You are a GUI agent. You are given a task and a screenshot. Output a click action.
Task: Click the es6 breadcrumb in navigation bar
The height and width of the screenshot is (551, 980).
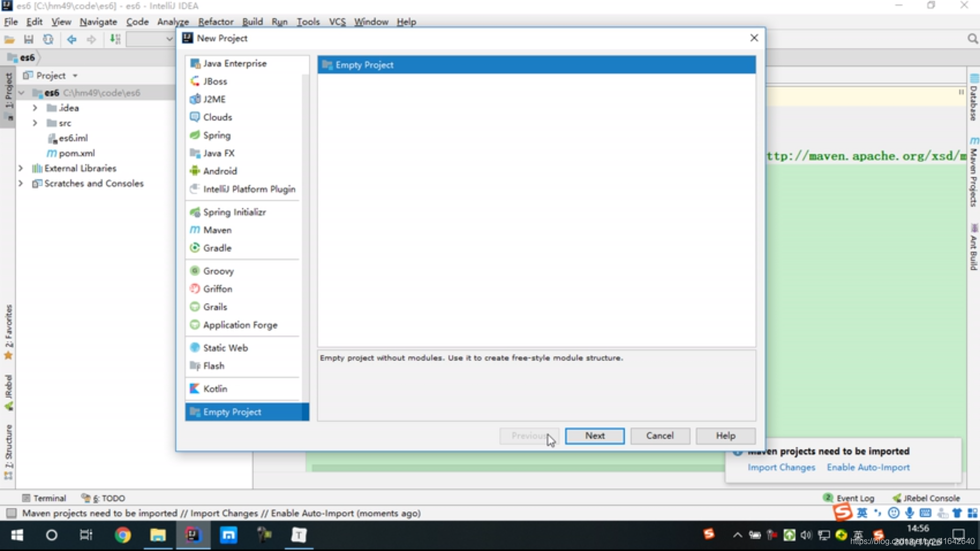tap(22, 58)
